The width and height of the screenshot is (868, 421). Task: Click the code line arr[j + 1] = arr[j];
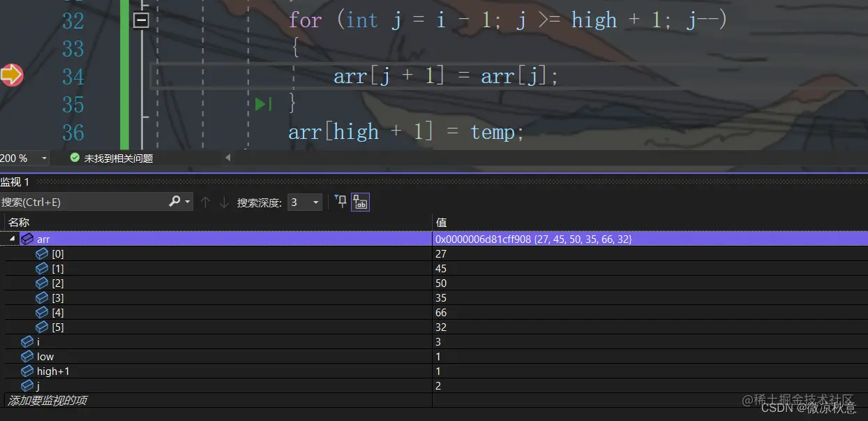point(446,75)
